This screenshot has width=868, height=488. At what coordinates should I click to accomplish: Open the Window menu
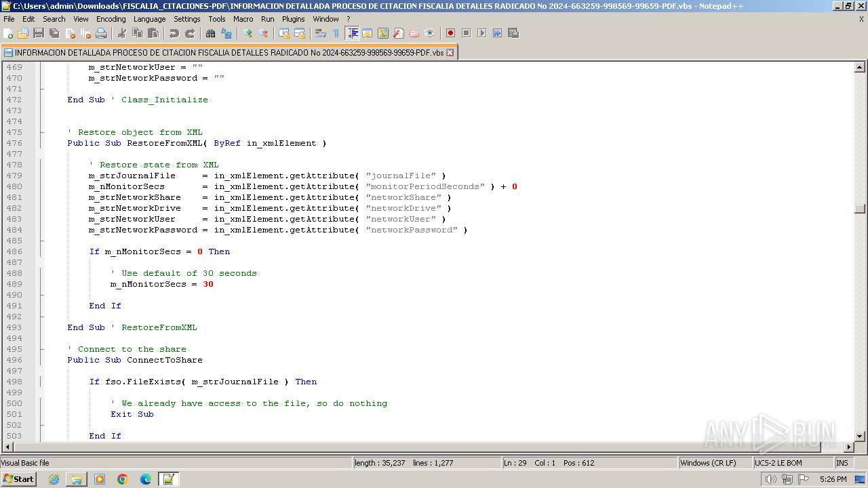point(325,19)
